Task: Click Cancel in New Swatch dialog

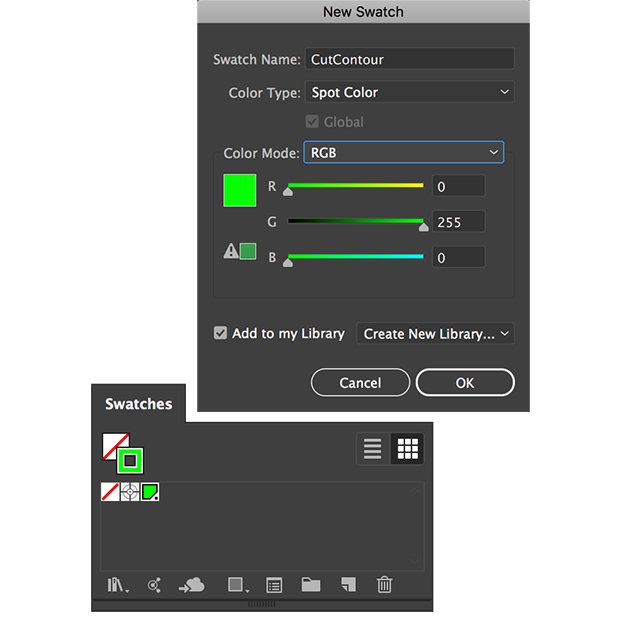Action: click(360, 382)
